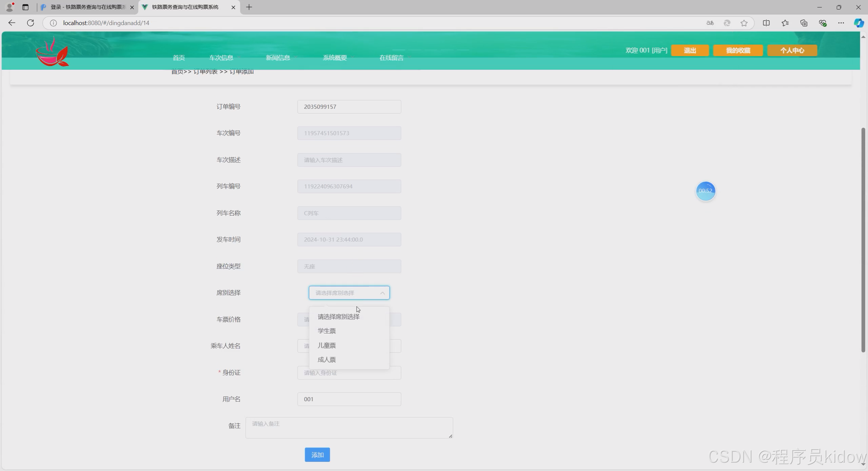Click the 车次编号 disabled field
This screenshot has width=868, height=471.
[349, 133]
